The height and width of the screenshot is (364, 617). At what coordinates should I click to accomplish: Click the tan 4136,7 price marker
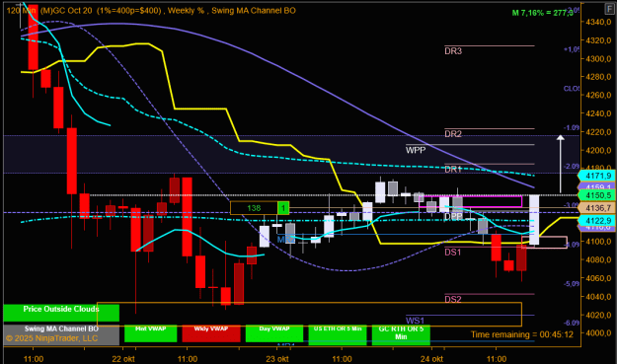point(596,208)
